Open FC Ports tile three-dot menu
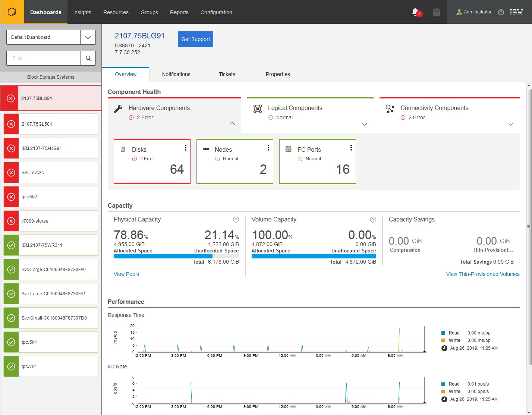This screenshot has height=415, width=532. pos(351,148)
